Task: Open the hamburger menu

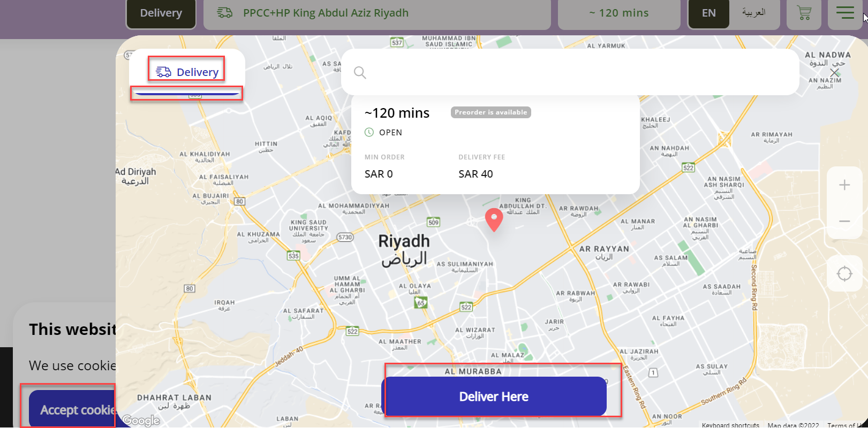Action: [x=845, y=13]
